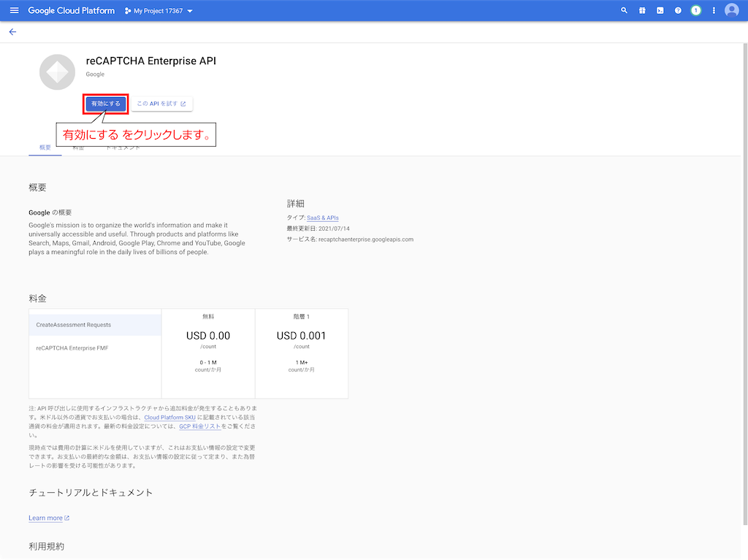Click the 詳細 heading
The height and width of the screenshot is (560, 748).
click(296, 204)
